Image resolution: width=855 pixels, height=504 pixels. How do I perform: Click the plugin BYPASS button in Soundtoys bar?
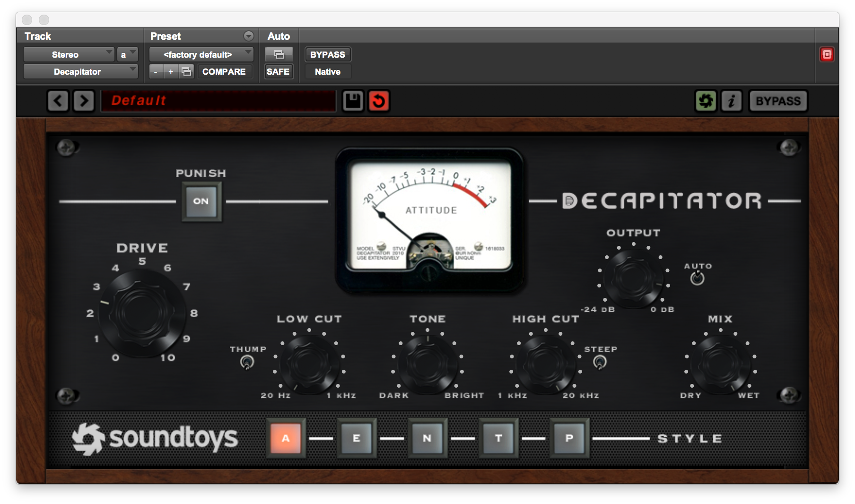point(778,101)
